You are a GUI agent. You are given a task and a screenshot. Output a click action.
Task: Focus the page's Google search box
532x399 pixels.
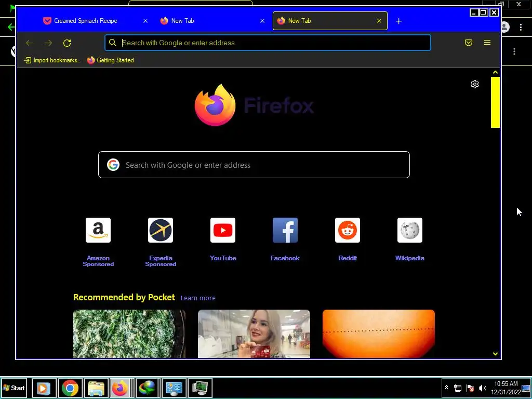pos(254,165)
